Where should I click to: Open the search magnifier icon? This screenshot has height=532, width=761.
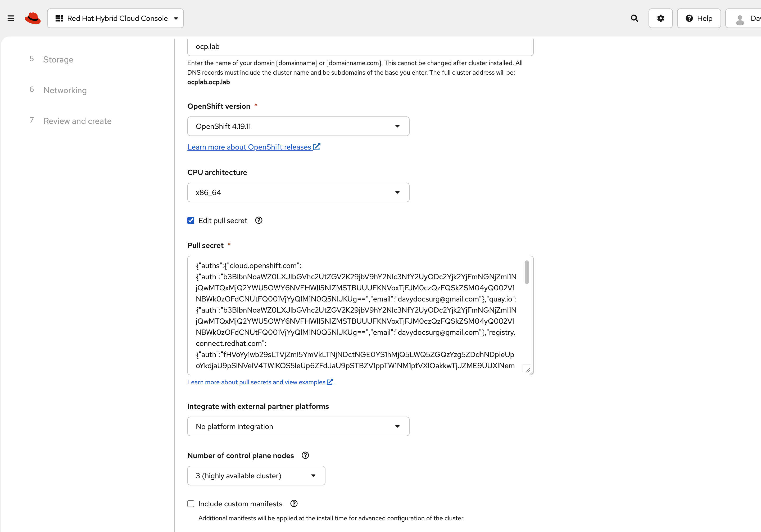[634, 18]
